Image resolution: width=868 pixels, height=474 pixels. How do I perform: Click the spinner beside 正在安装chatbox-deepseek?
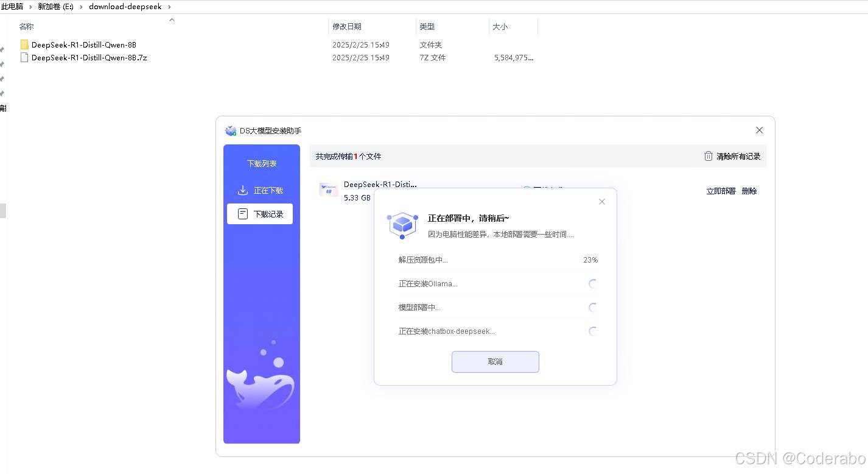(x=593, y=331)
